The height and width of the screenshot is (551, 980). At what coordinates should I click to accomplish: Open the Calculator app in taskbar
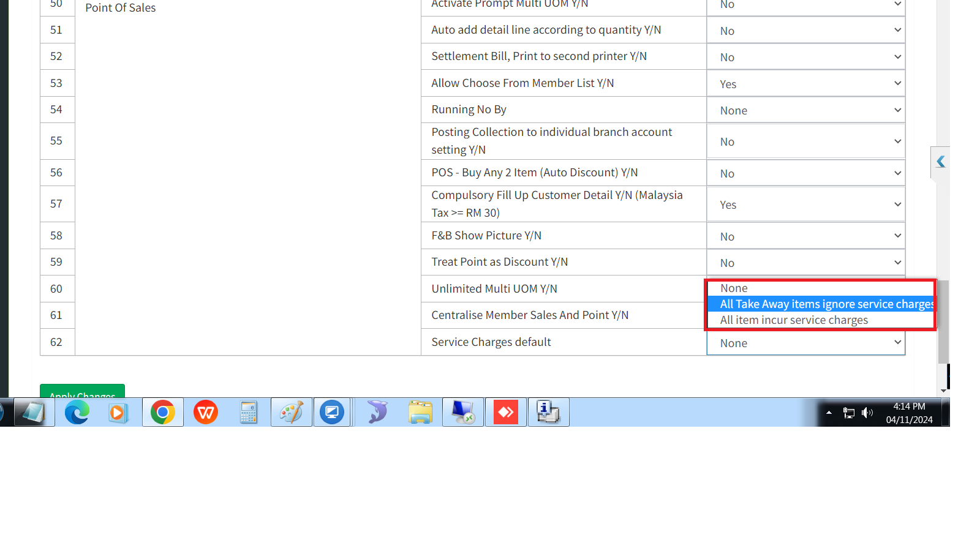249,413
